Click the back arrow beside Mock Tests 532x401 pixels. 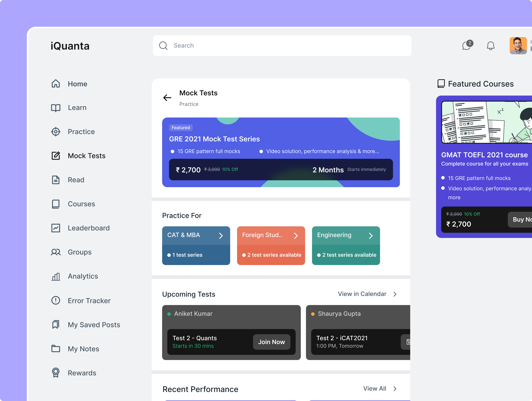point(167,98)
